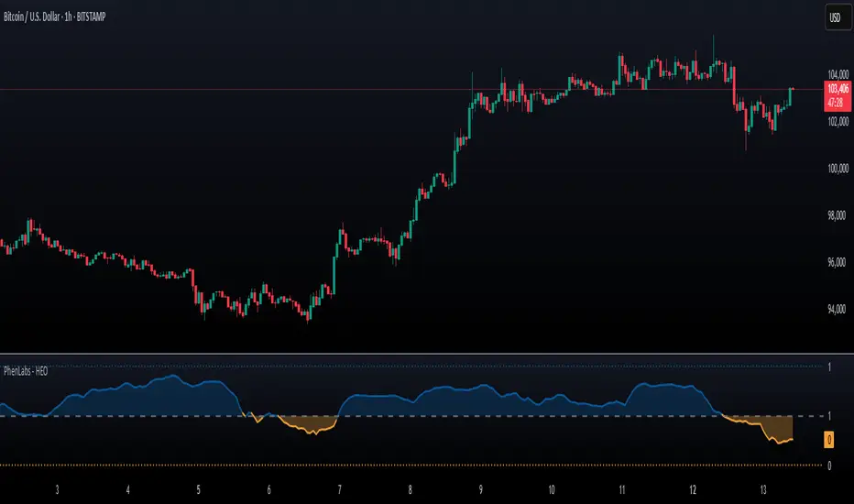The height and width of the screenshot is (504, 854).
Task: Open the USD currency selector
Action: pos(838,17)
